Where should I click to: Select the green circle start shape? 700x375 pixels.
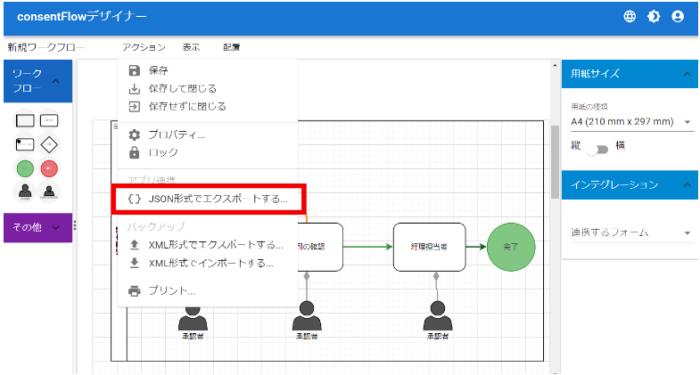coord(25,168)
